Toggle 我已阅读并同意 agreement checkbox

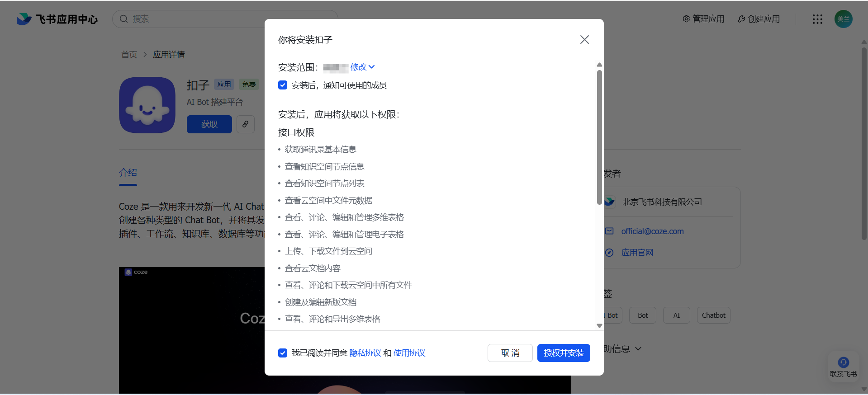pos(283,353)
